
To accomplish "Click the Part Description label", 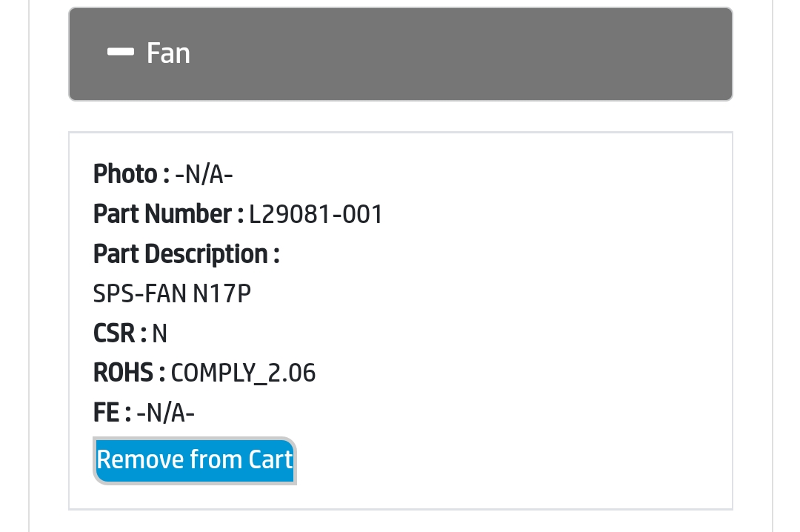I will coord(187,254).
